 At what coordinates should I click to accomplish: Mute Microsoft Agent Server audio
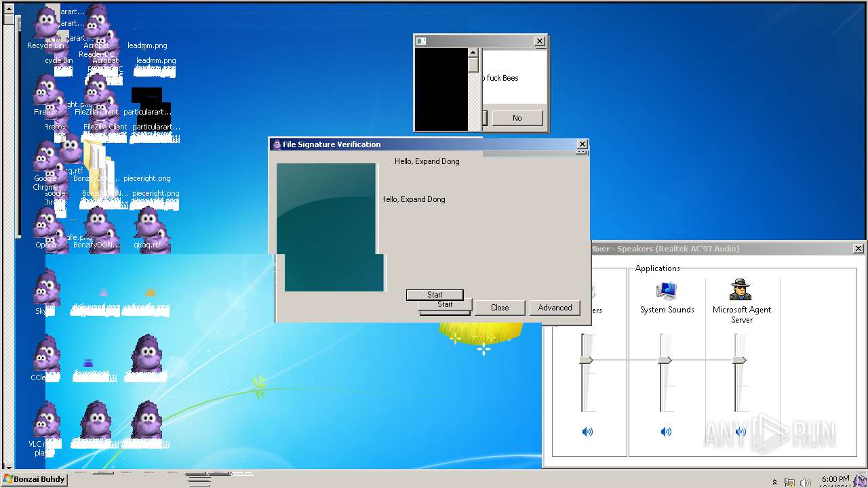[741, 432]
